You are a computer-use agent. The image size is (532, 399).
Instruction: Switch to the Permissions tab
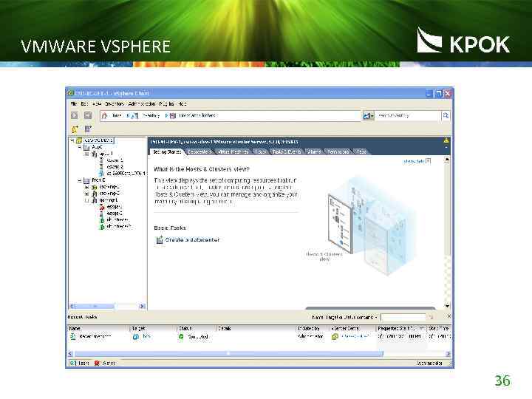[x=338, y=152]
